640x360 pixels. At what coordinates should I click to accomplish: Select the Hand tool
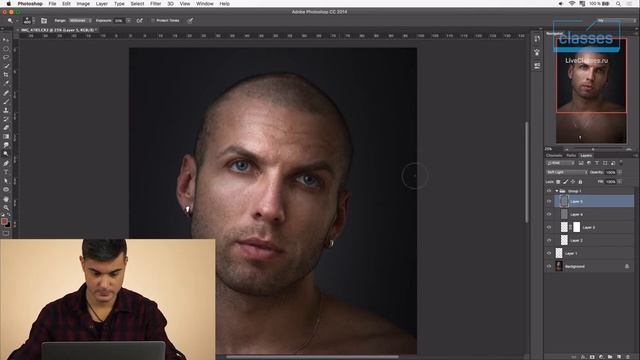[6, 199]
